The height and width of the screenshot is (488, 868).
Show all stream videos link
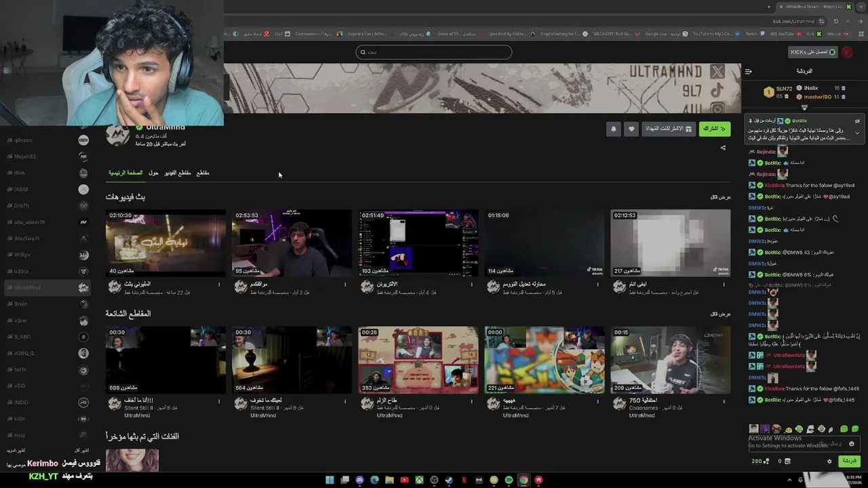click(x=720, y=197)
